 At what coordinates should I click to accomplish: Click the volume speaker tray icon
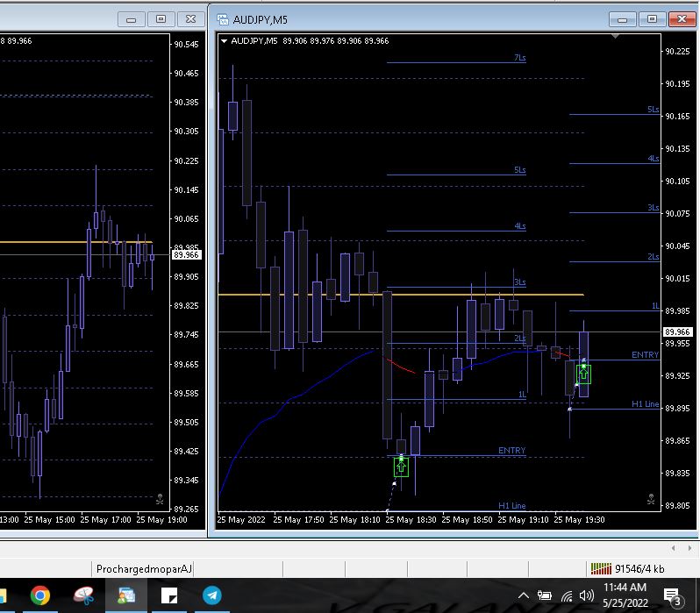pos(587,596)
